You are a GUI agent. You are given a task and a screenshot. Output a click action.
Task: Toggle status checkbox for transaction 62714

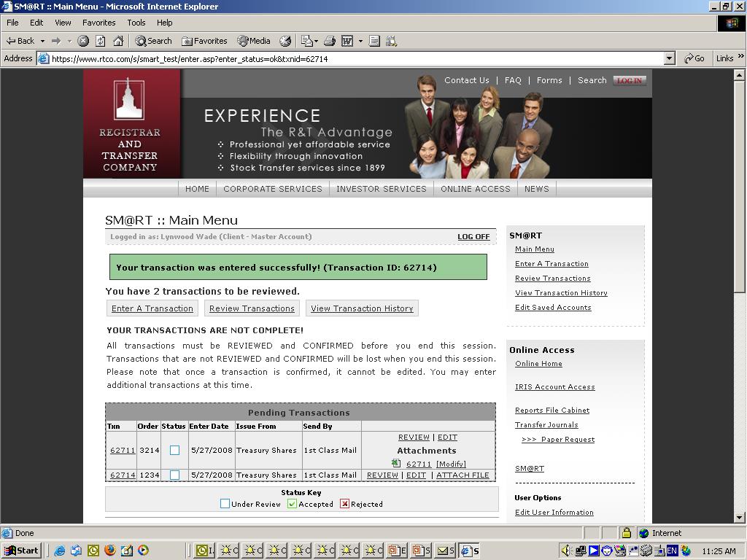175,475
